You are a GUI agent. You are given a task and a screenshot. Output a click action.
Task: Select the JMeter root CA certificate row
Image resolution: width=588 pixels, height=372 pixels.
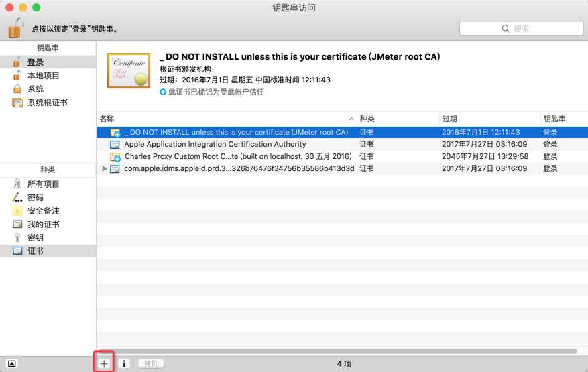[x=342, y=132]
